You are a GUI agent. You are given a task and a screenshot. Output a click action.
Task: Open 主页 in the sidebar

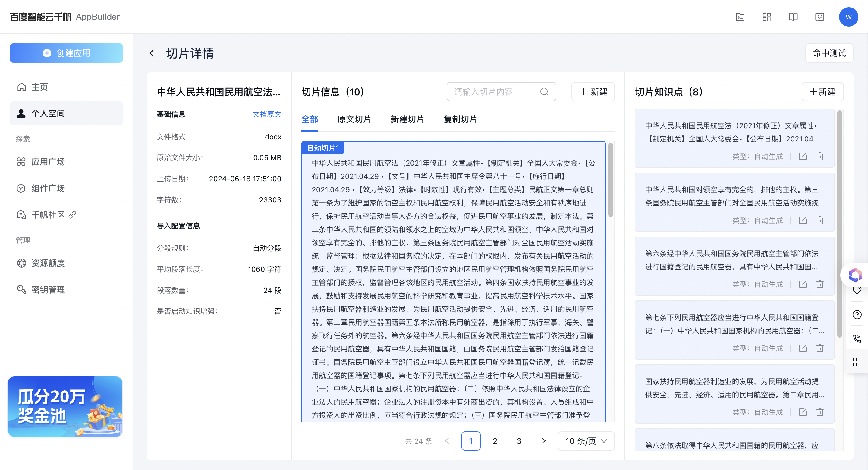66,87
